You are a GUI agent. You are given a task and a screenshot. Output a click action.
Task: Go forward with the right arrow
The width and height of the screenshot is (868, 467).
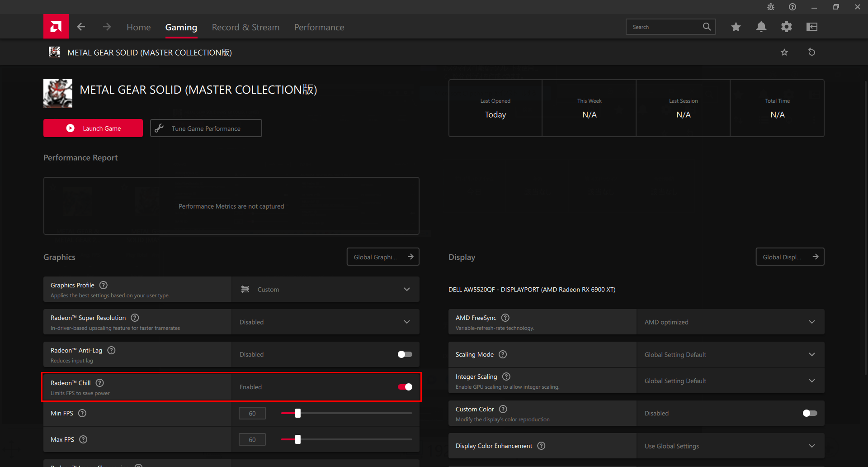click(x=107, y=27)
